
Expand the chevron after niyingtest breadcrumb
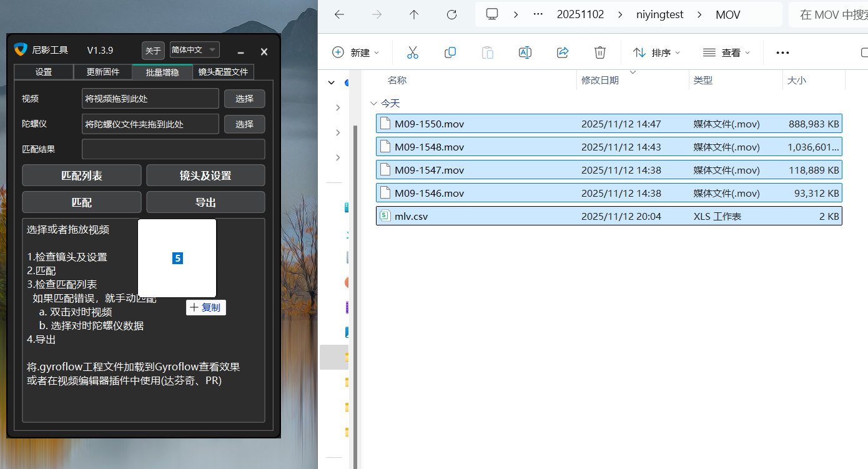point(699,14)
